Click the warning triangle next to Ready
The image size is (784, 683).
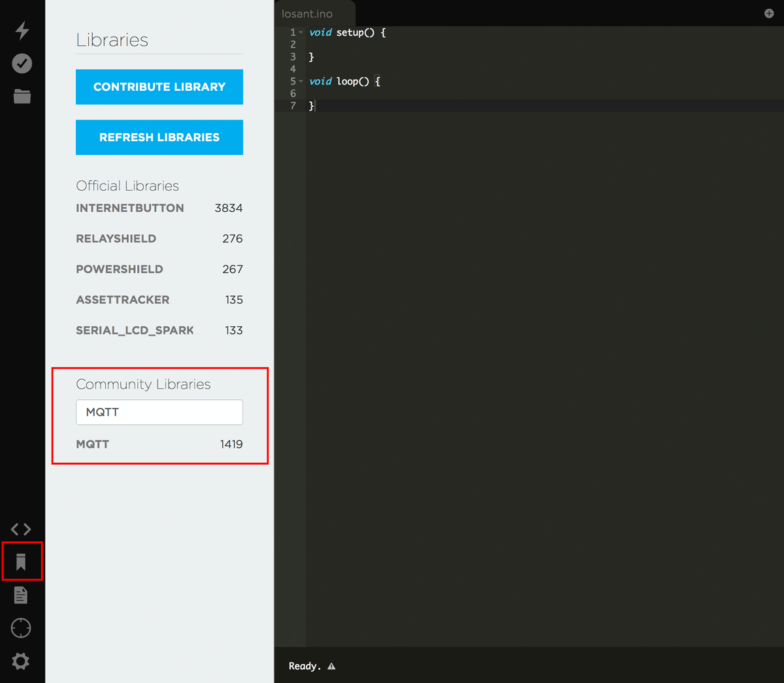331,667
